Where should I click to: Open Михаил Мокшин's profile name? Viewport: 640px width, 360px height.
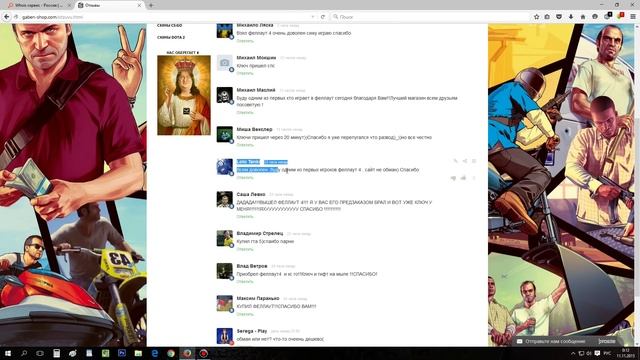[x=256, y=58]
